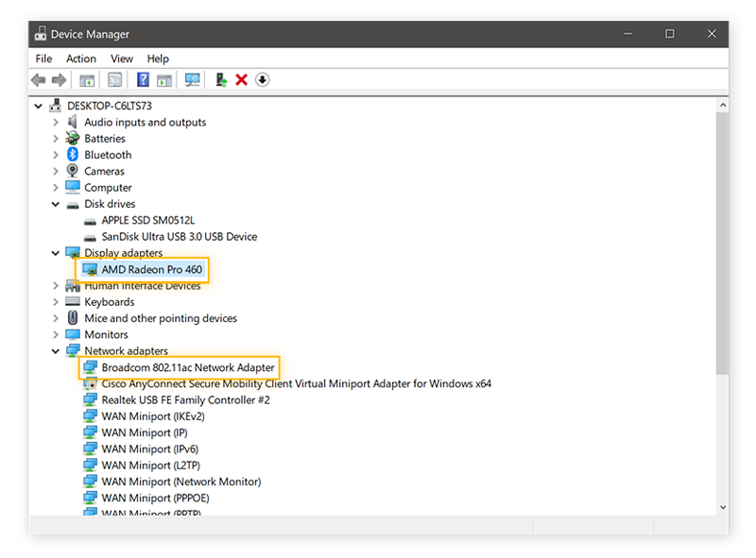Screen dimensions: 756x558
Task: Click the Update driver software toolbar icon
Action: click(x=220, y=79)
